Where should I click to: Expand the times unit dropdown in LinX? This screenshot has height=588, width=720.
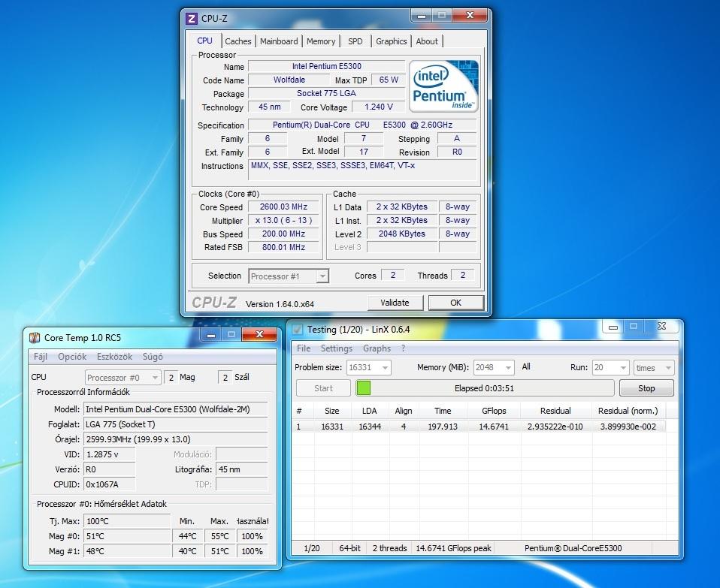(669, 367)
